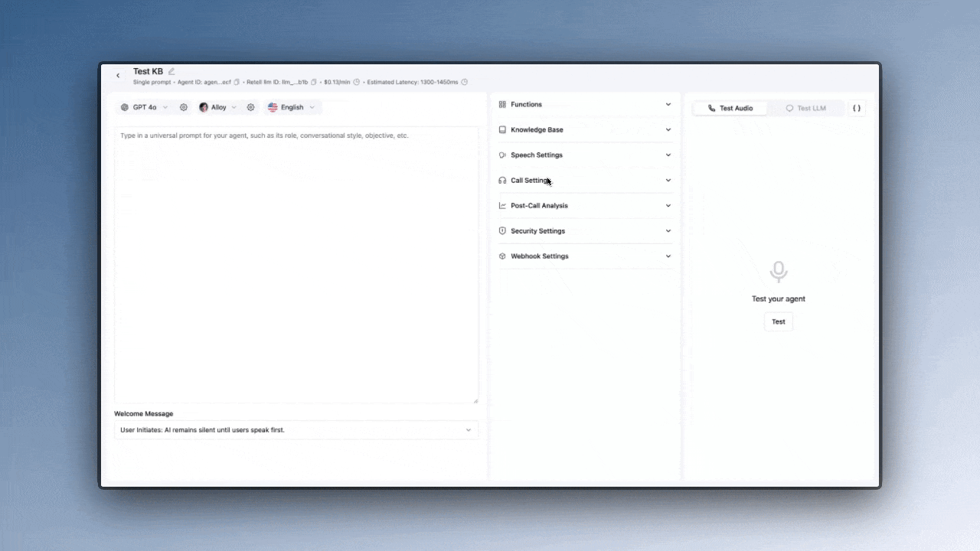
Task: Click the Estimated Latency: 1300-1450ms text
Action: coord(413,82)
